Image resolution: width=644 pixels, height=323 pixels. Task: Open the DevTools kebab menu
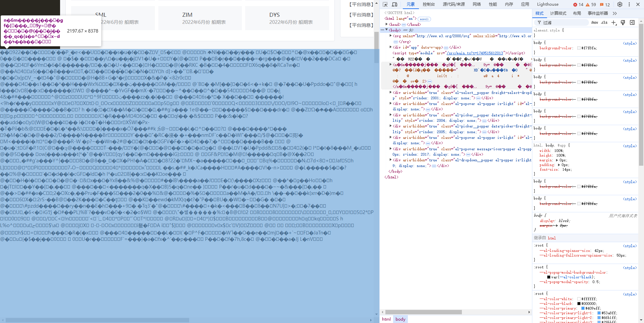(x=629, y=4)
